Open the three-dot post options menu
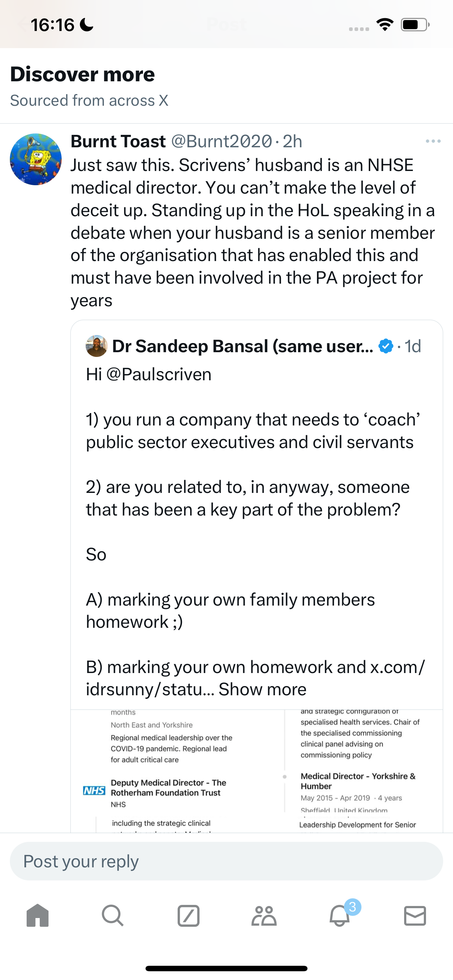Viewport: 453px width, 980px height. 433,141
